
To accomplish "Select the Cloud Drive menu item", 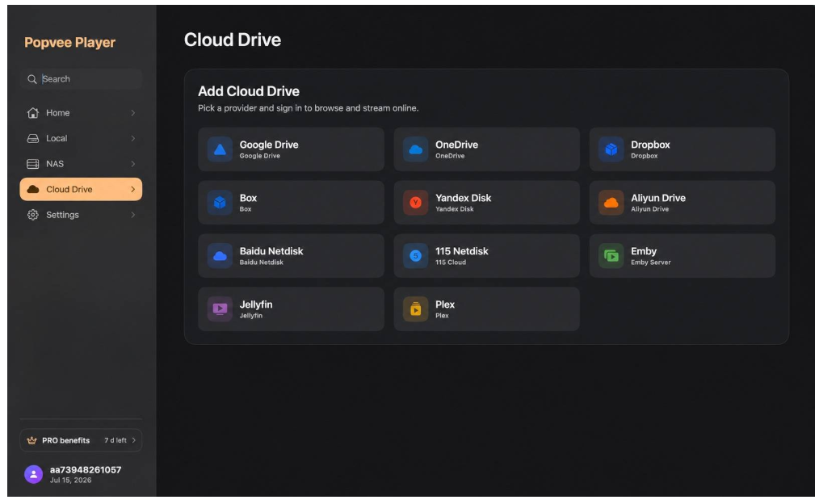I will (81, 189).
